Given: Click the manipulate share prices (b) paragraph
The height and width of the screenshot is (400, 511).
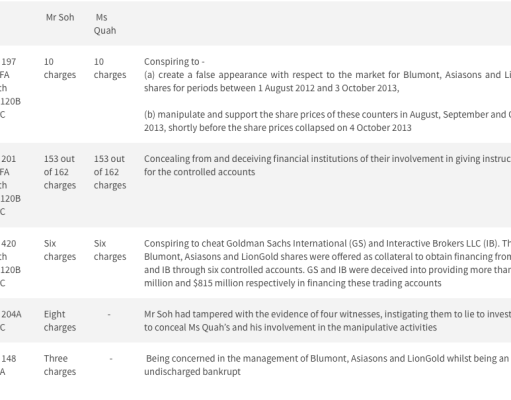Looking at the screenshot, I should click(x=327, y=121).
